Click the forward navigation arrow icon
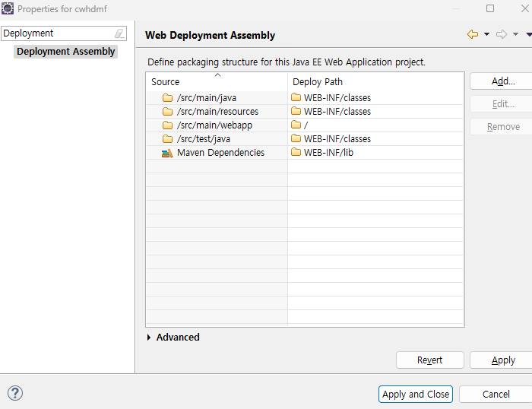This screenshot has width=532, height=409. pyautogui.click(x=502, y=34)
